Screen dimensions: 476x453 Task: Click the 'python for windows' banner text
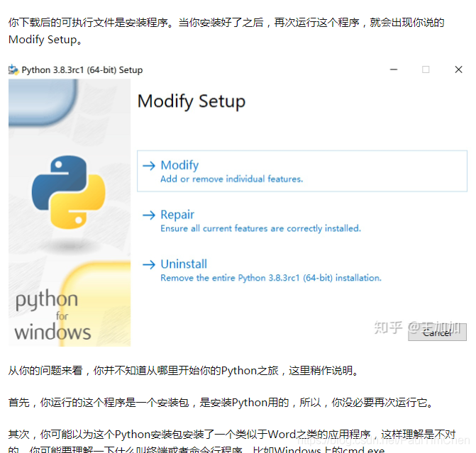coord(52,315)
